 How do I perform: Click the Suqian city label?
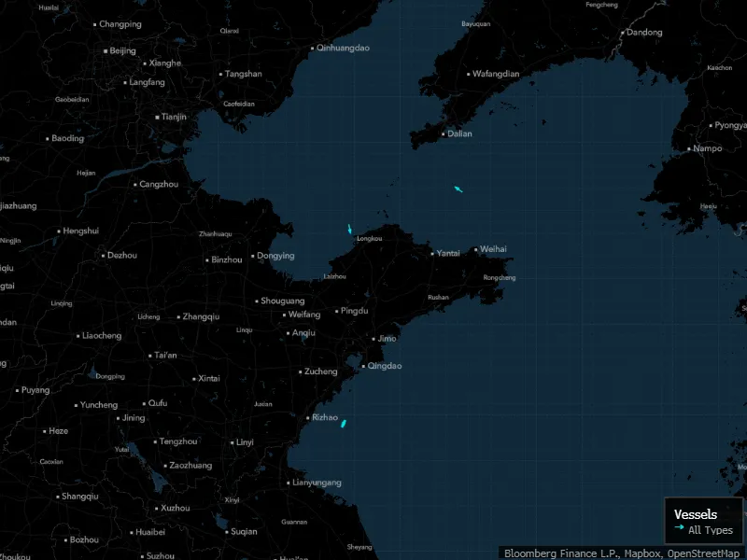(244, 532)
